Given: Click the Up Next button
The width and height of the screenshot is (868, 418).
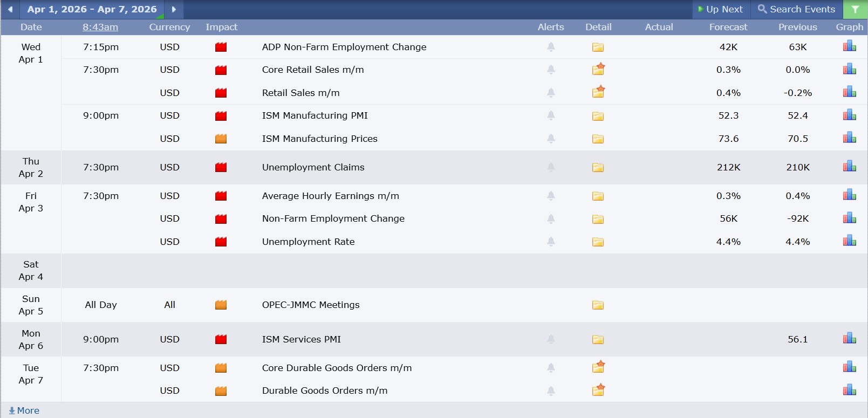Looking at the screenshot, I should tap(721, 9).
